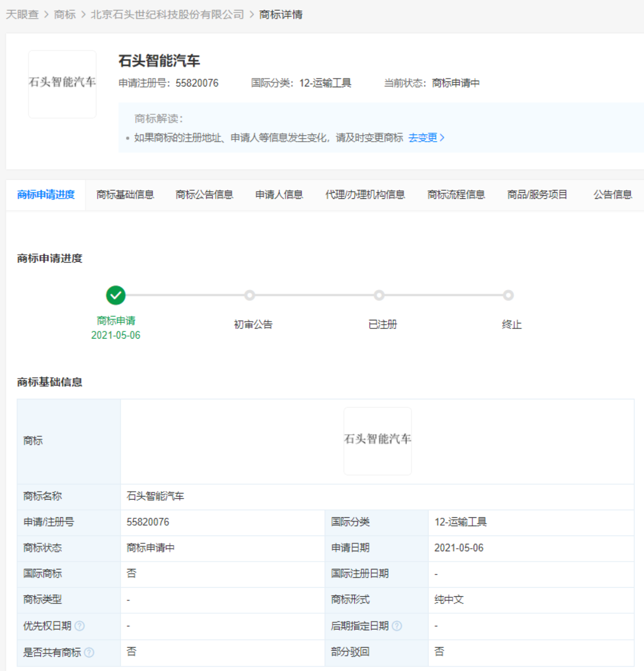Click the 初审公告 step label

point(253,324)
